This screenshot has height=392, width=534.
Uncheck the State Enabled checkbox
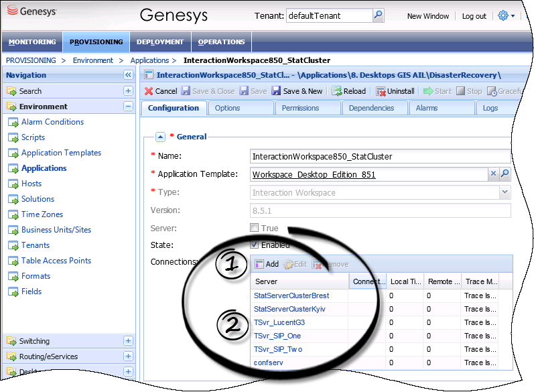coord(255,245)
